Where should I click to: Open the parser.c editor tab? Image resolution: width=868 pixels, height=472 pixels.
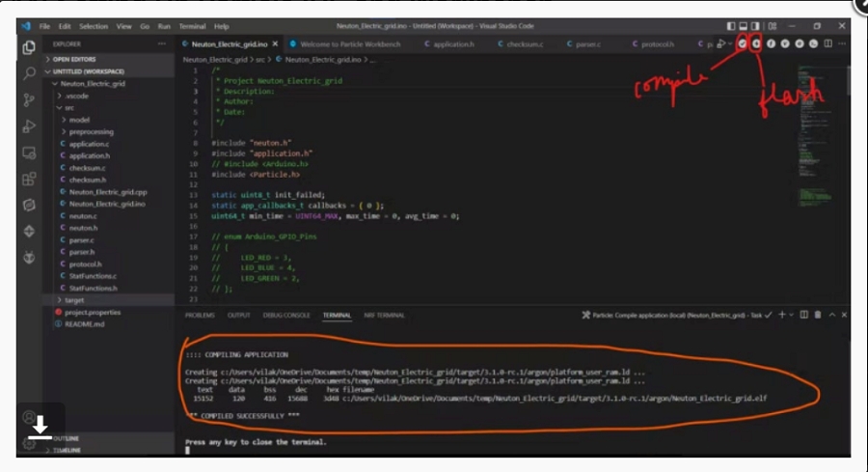(x=585, y=44)
